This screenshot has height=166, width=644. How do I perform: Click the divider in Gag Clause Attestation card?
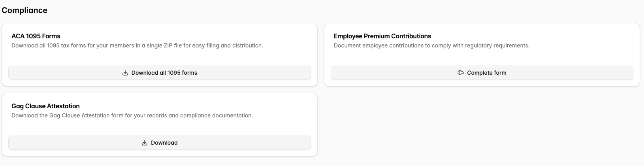click(160, 129)
